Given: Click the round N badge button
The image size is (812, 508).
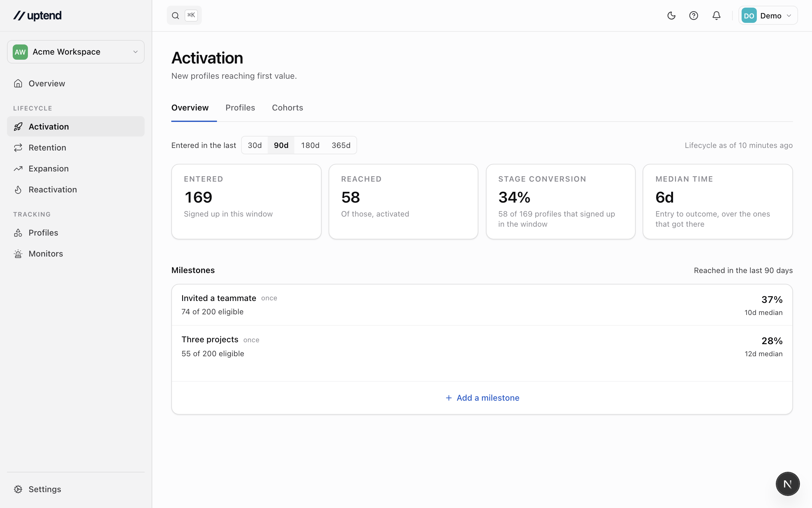Looking at the screenshot, I should (788, 484).
